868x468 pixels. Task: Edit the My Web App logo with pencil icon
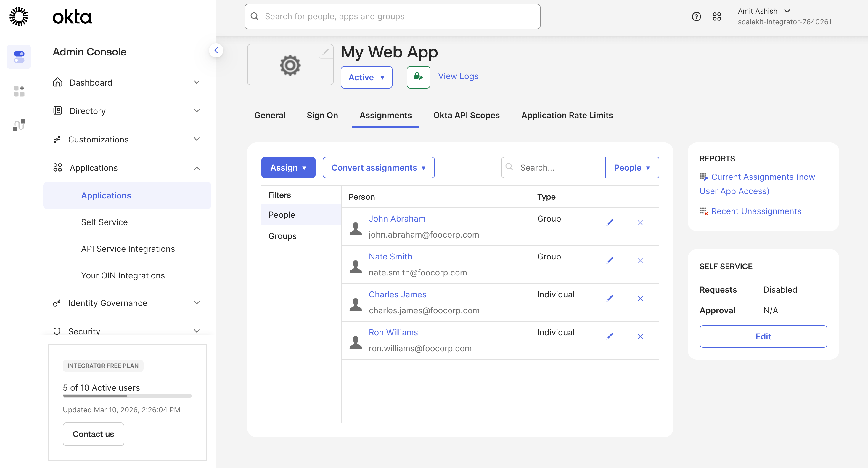tap(326, 52)
